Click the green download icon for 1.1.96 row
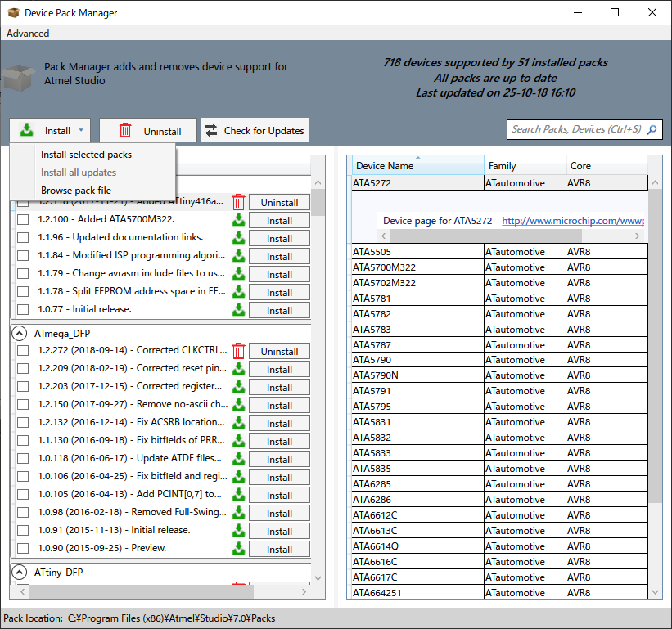 (239, 238)
